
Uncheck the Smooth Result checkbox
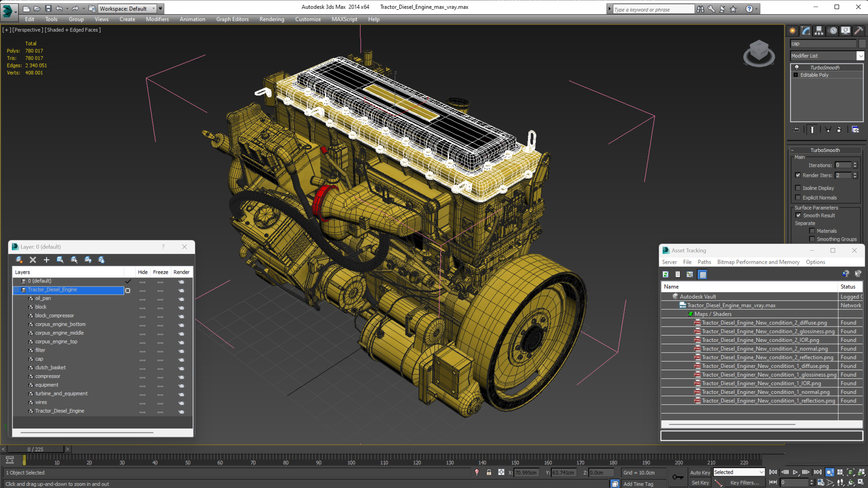point(798,215)
